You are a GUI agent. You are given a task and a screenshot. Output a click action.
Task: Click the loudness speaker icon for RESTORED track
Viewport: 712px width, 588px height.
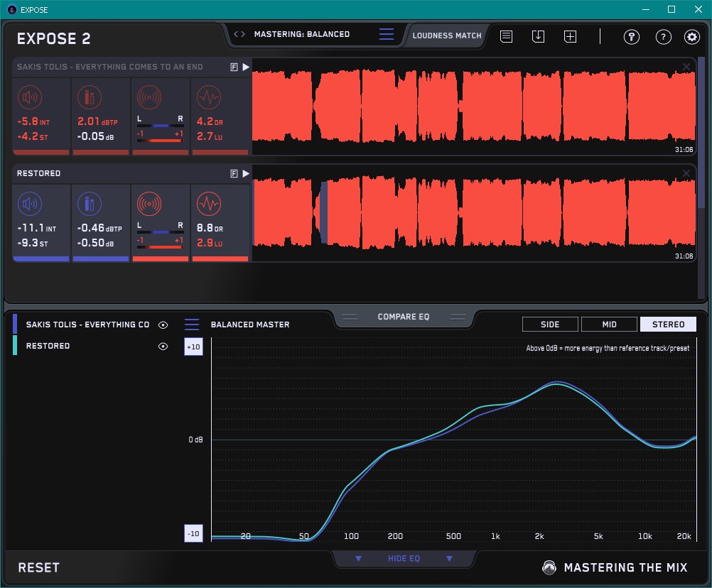[29, 205]
